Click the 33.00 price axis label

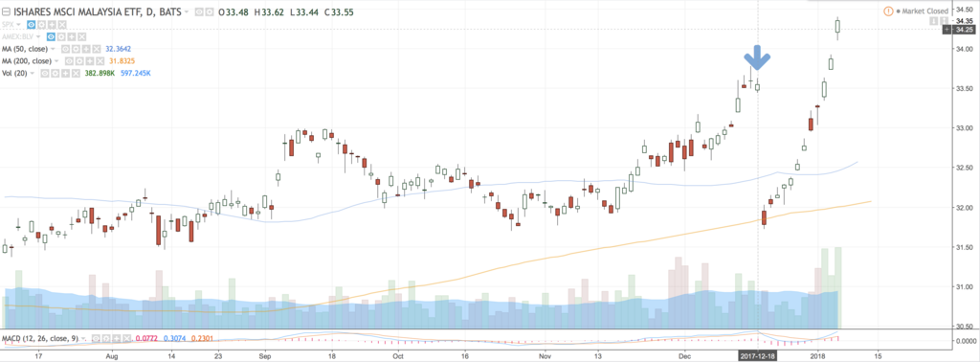(964, 128)
